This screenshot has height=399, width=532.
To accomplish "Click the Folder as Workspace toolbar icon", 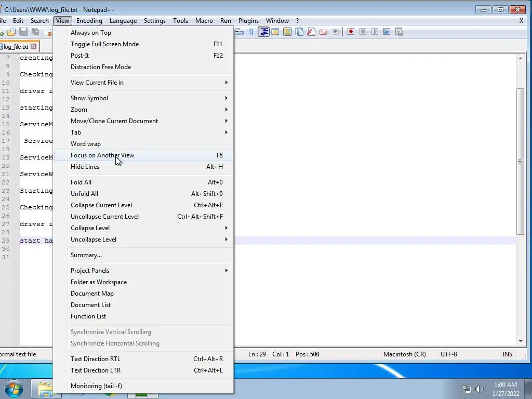I will point(323,32).
